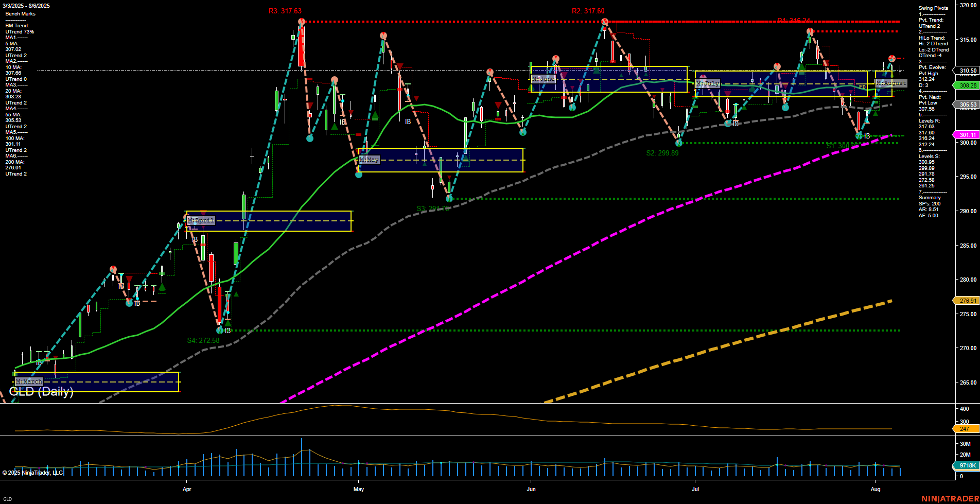Select the M:August monthly range label
The width and height of the screenshot is (980, 504).
[891, 83]
